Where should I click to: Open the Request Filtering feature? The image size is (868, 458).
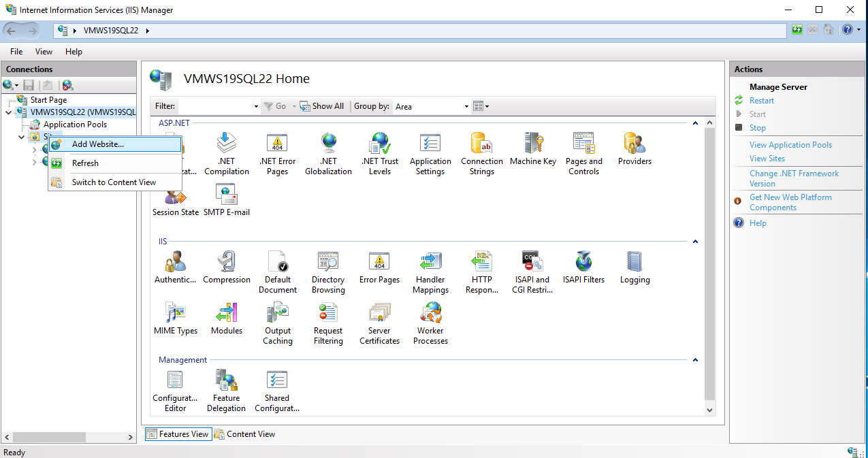[328, 323]
